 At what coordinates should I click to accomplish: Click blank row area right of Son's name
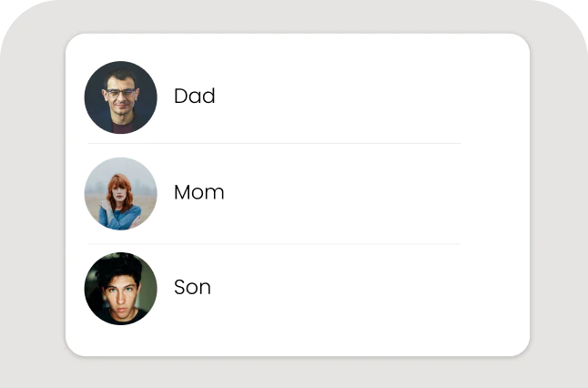(364, 288)
